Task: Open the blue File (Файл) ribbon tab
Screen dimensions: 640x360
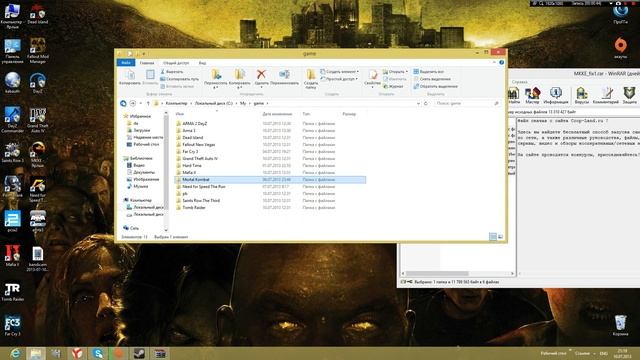Action: [x=126, y=63]
